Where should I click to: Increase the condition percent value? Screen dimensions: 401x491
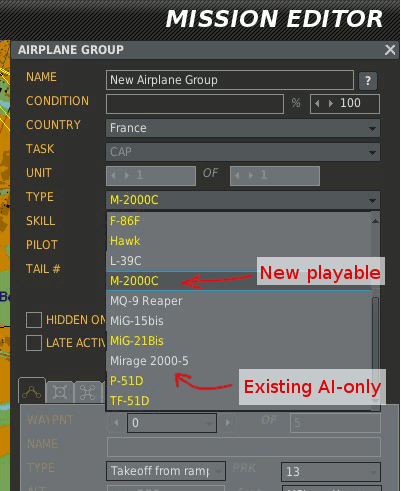tap(330, 104)
